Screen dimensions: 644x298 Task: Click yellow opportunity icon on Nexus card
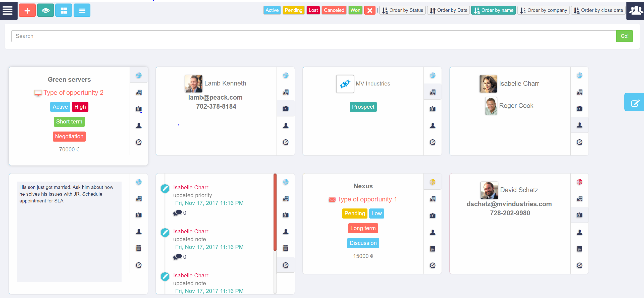point(433,182)
